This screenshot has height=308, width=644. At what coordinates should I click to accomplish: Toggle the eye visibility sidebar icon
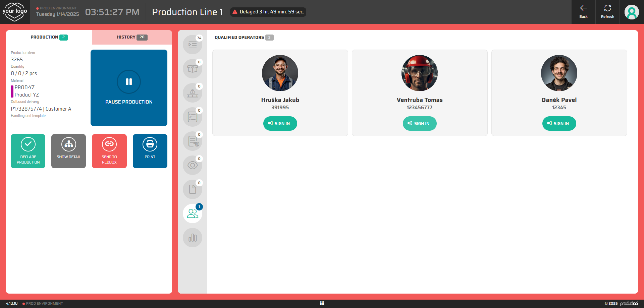pos(192,165)
